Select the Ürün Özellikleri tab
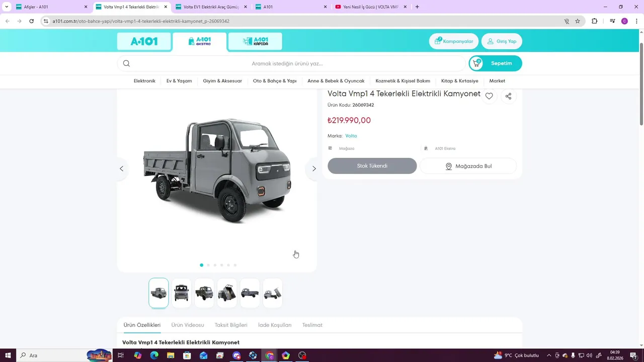Image resolution: width=644 pixels, height=362 pixels. pyautogui.click(x=142, y=325)
